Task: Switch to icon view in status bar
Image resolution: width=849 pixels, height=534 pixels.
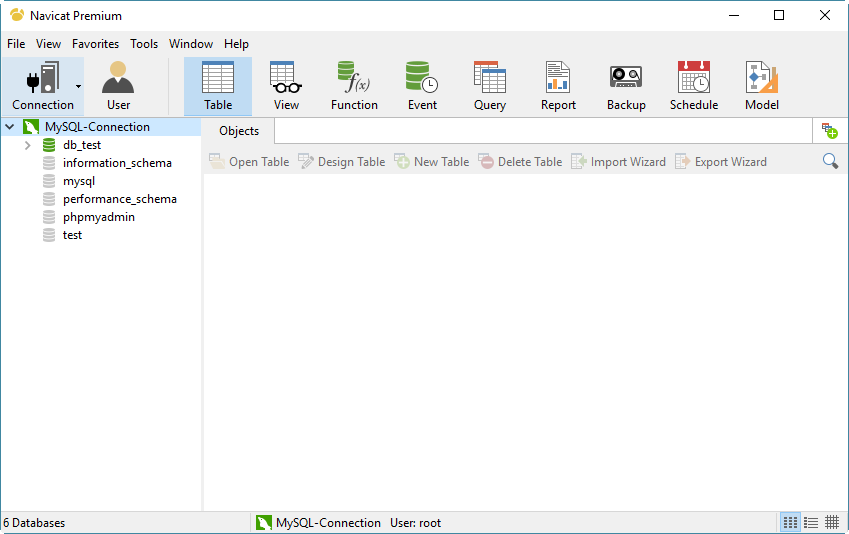Action: 791,523
